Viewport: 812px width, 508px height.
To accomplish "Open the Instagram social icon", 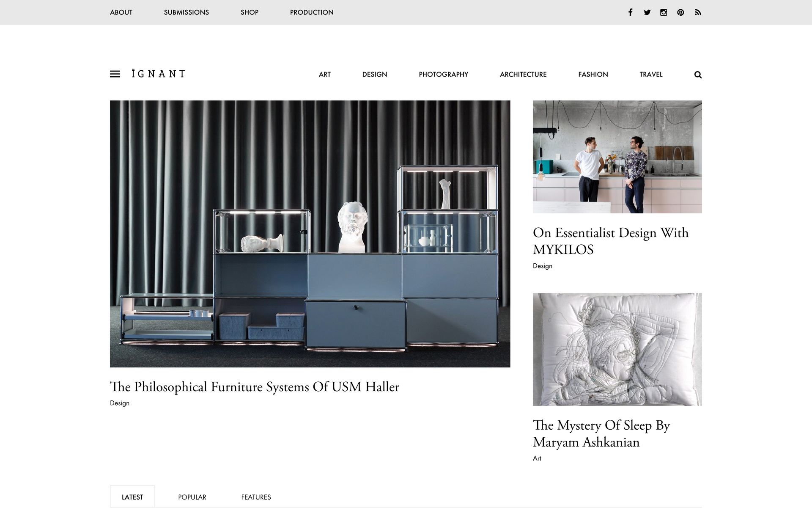I will [664, 12].
